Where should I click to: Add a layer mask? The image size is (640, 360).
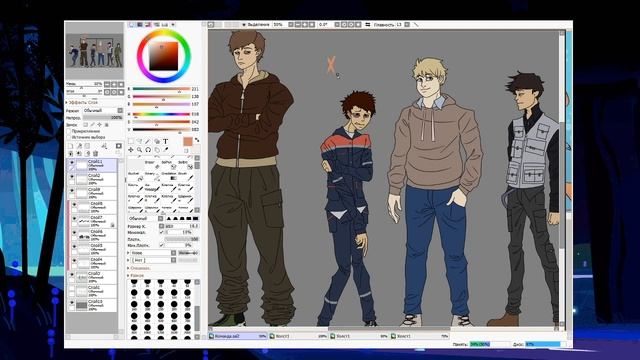coord(119,146)
